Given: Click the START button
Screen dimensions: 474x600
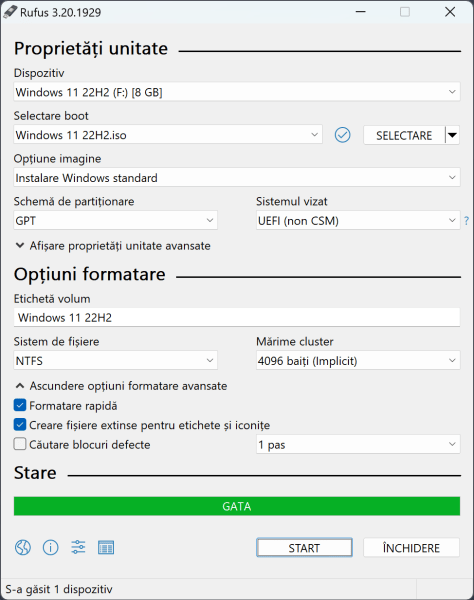Looking at the screenshot, I should point(304,548).
